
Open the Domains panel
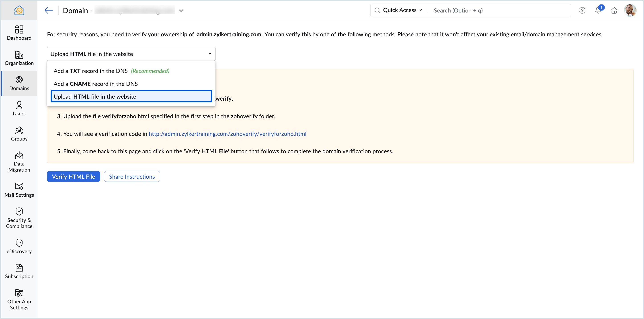pos(19,83)
